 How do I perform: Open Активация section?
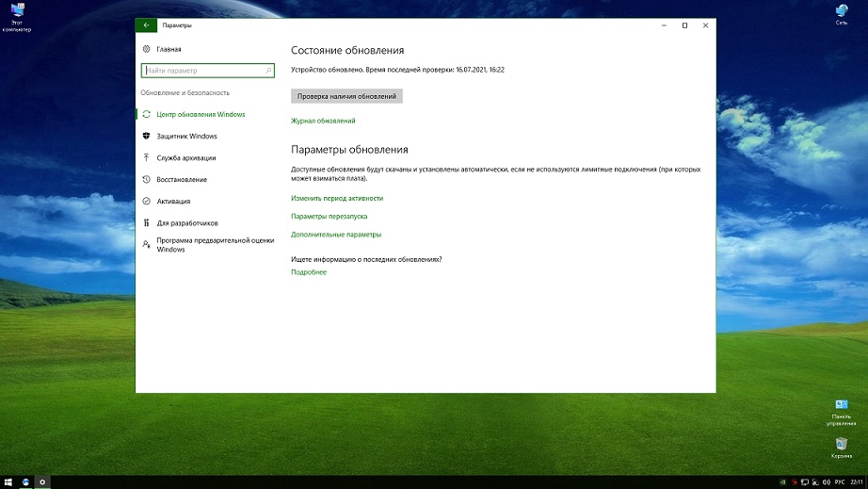point(173,202)
